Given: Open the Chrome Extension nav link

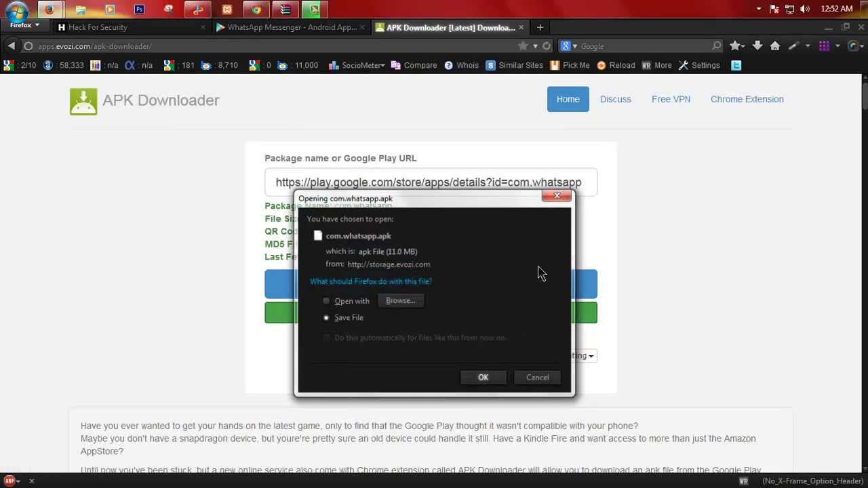Looking at the screenshot, I should coord(747,99).
